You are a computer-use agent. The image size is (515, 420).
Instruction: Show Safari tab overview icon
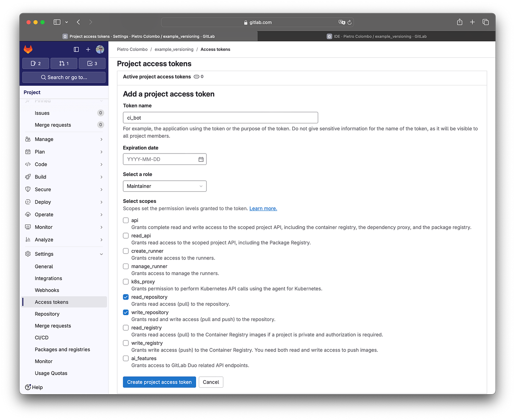click(486, 22)
